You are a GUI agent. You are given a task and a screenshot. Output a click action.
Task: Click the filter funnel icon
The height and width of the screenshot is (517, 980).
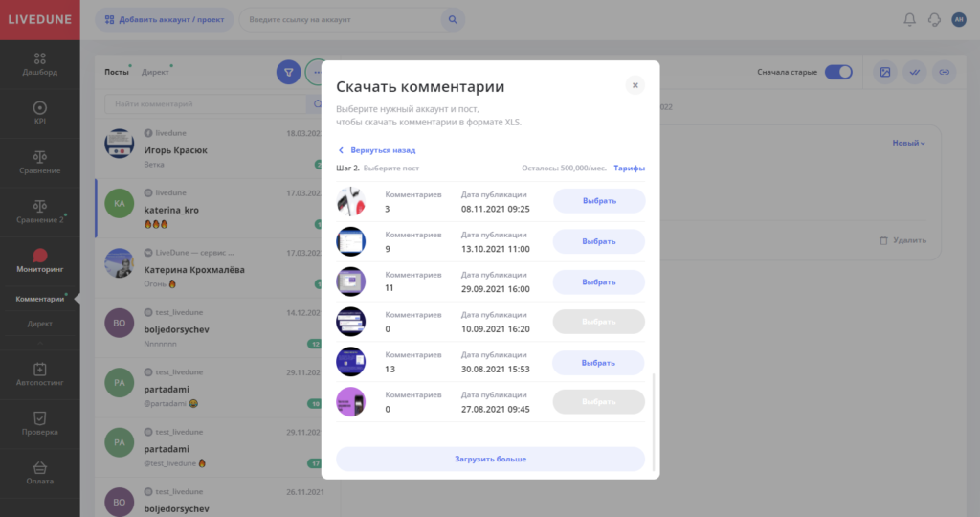click(x=288, y=72)
